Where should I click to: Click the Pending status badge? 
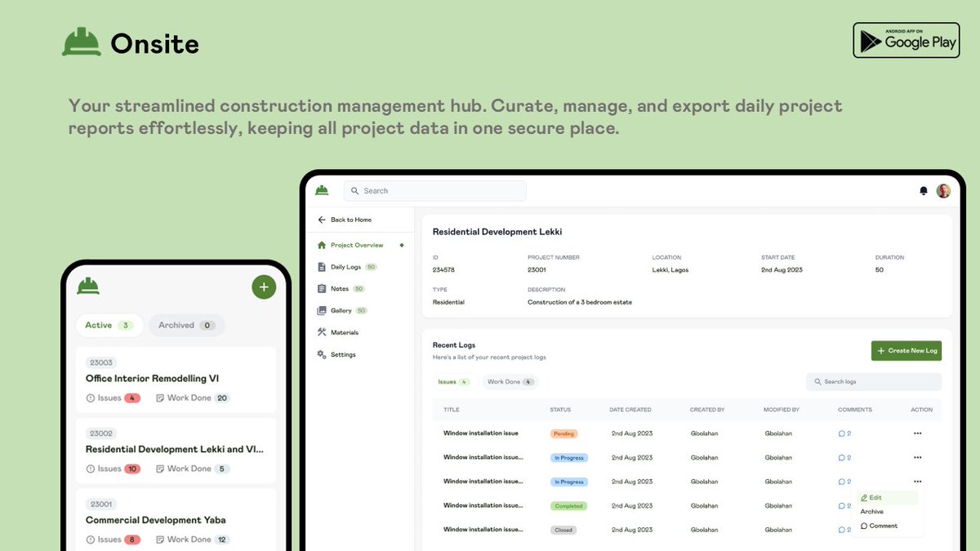tap(564, 433)
